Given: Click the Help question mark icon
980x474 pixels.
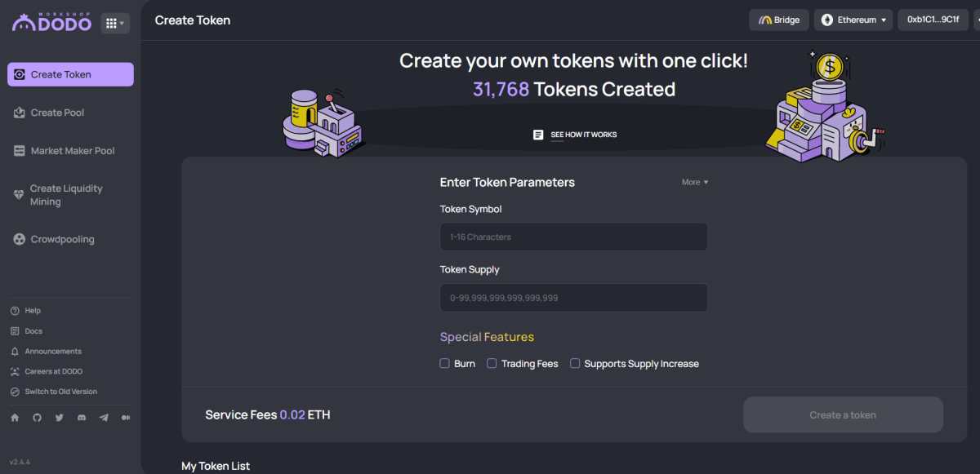Looking at the screenshot, I should 15,311.
